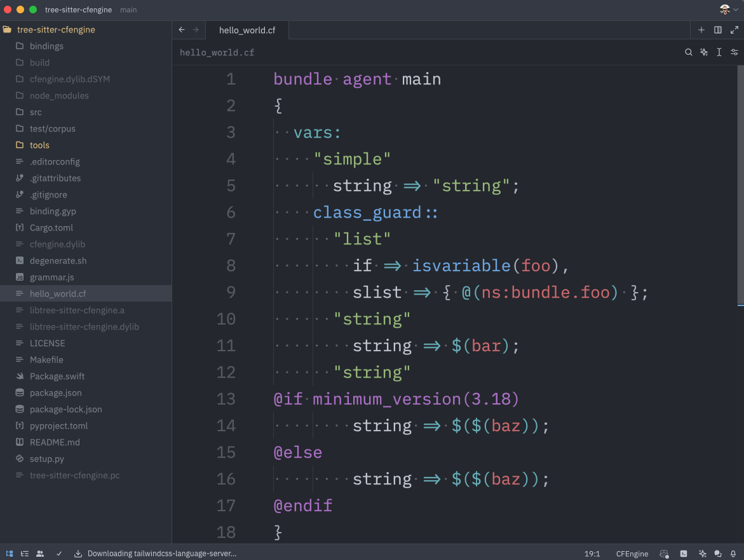Open editor controls sliders icon
Image resolution: width=744 pixels, height=560 pixels.
[x=734, y=52]
